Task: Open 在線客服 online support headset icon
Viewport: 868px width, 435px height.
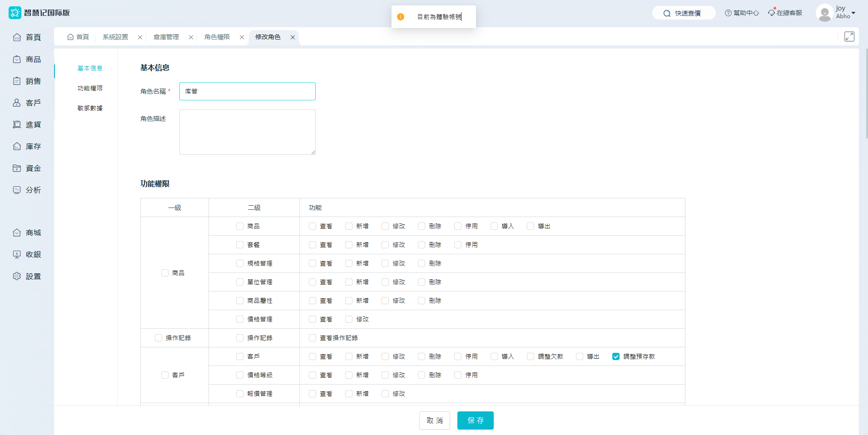Action: point(771,13)
